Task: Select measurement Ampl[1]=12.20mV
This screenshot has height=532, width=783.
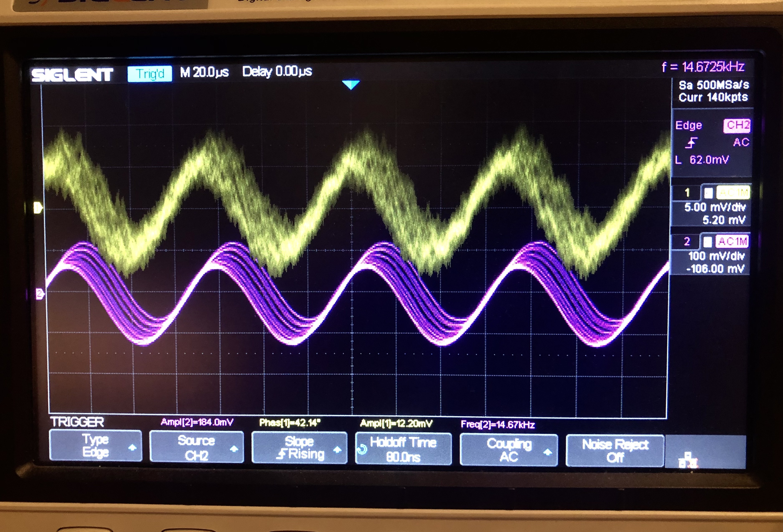Action: (x=396, y=423)
